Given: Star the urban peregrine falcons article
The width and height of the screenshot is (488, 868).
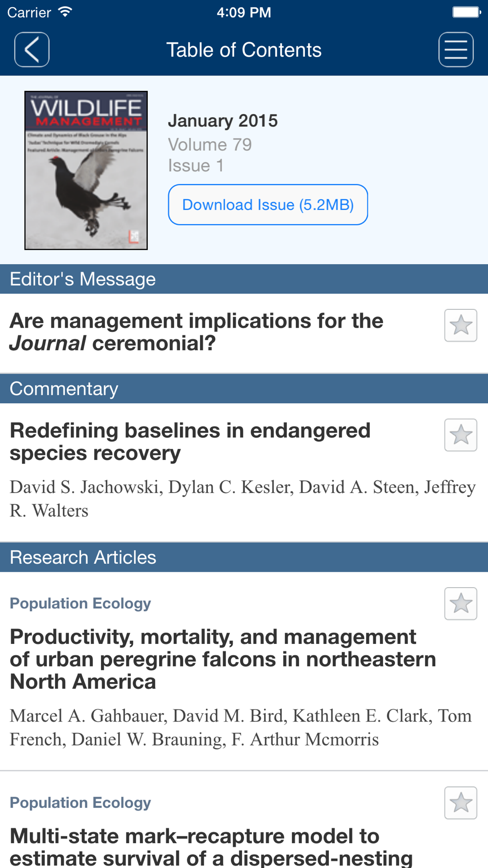Looking at the screenshot, I should [x=461, y=603].
